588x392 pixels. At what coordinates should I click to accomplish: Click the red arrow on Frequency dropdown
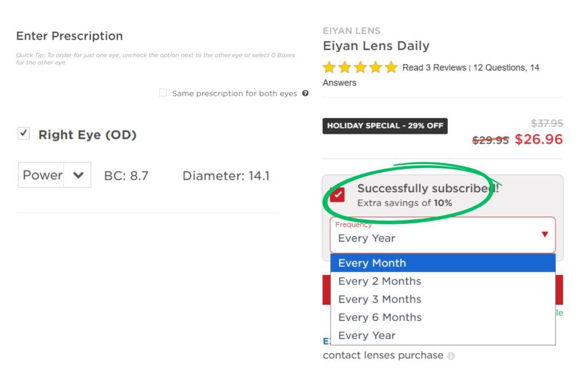[x=545, y=234]
